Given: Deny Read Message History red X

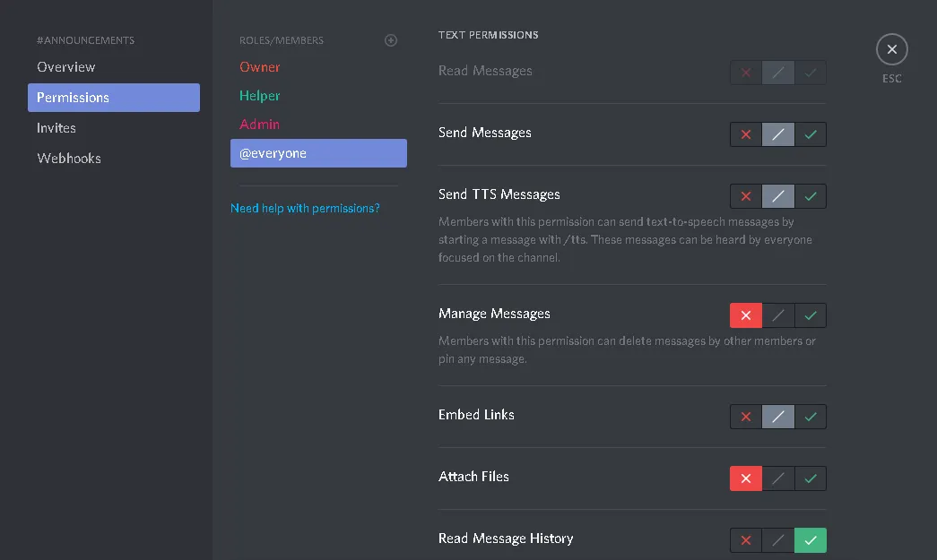Looking at the screenshot, I should [x=746, y=540].
